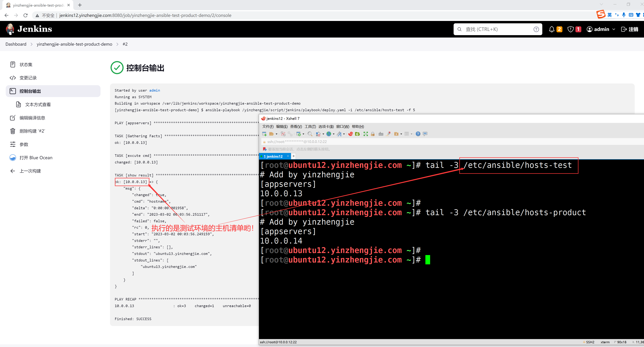This screenshot has width=644, height=347.
Task: Click the trash icon to delete build #2
Action: tap(13, 131)
